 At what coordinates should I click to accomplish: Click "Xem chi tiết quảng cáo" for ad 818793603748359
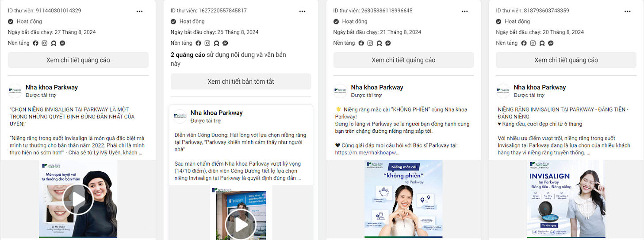point(567,60)
